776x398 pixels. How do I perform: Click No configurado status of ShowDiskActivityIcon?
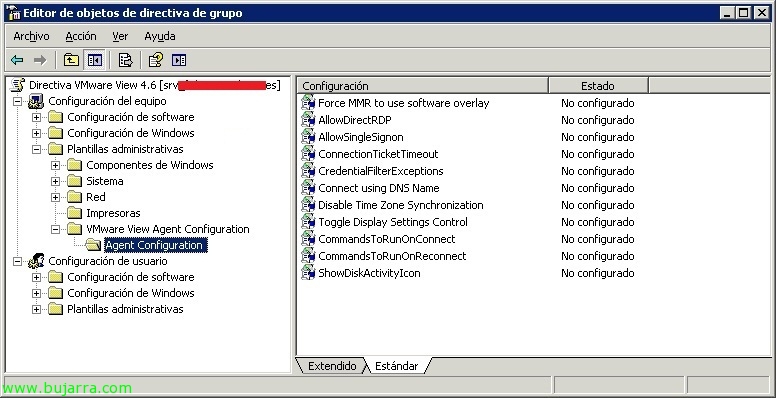[x=597, y=273]
